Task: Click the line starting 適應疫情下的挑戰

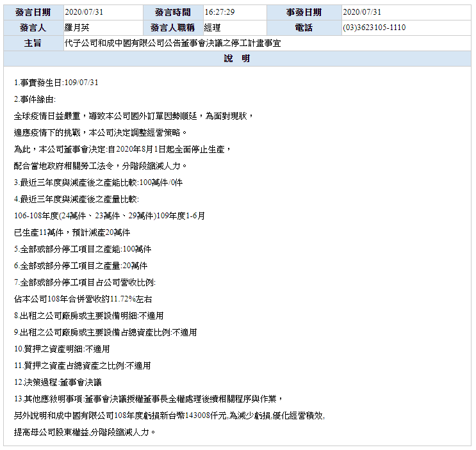Action: tap(101, 133)
